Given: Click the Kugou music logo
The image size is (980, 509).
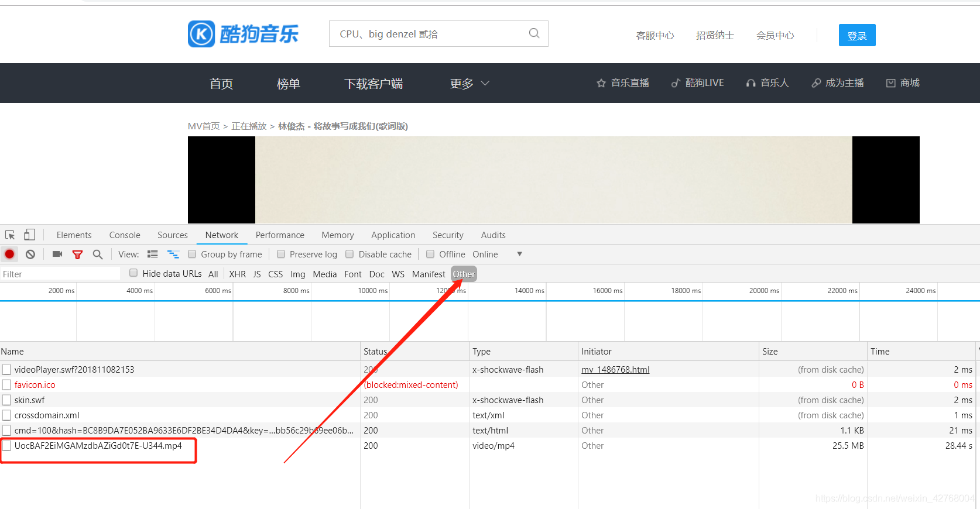Looking at the screenshot, I should coord(243,34).
